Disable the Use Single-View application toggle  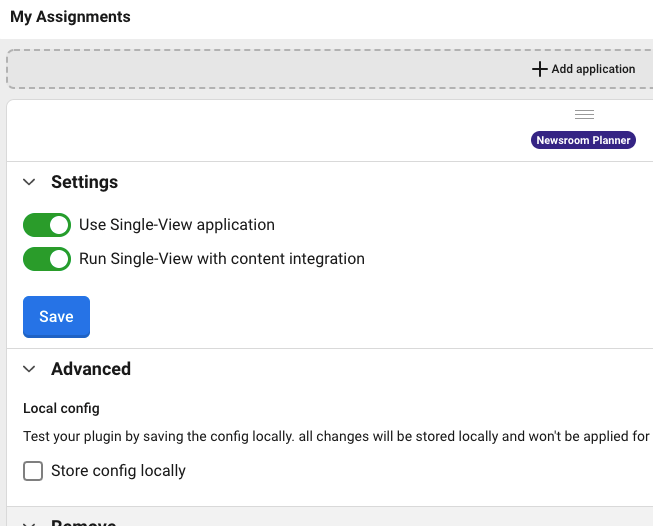tap(47, 225)
